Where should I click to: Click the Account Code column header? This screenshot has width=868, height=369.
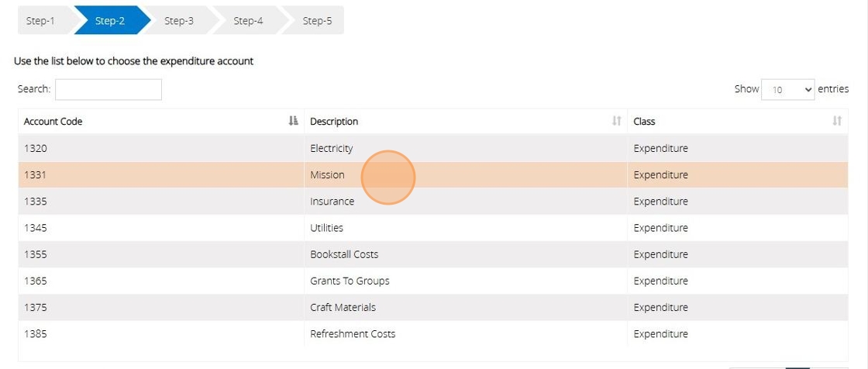point(53,122)
